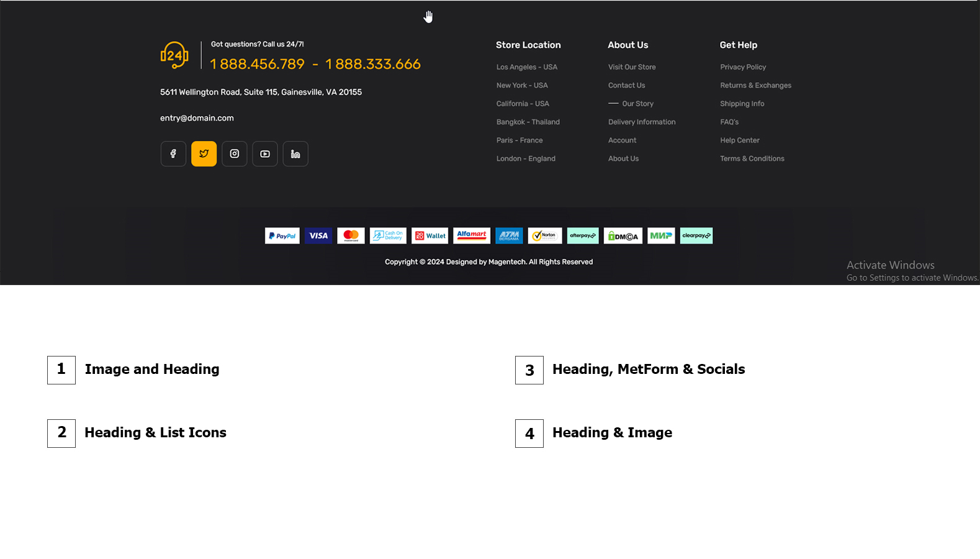Select numbered box 1 Image and Heading
The image size is (980, 559).
[x=61, y=370]
